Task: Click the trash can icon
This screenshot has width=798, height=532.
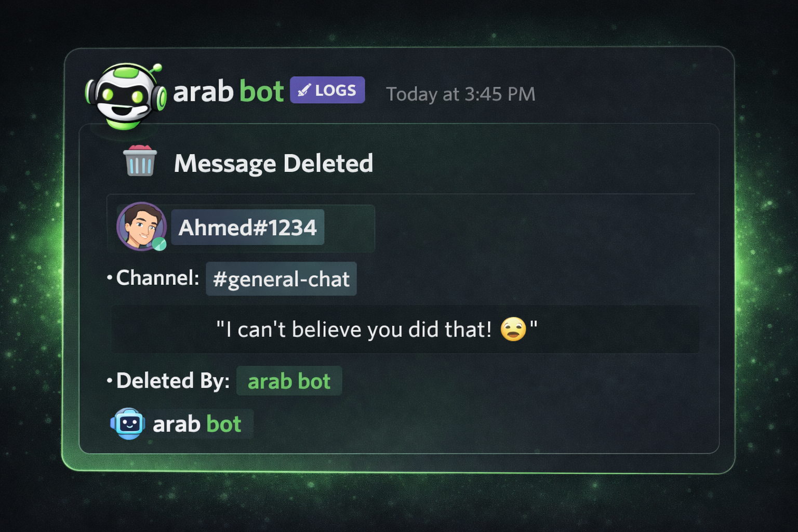Action: click(x=140, y=161)
